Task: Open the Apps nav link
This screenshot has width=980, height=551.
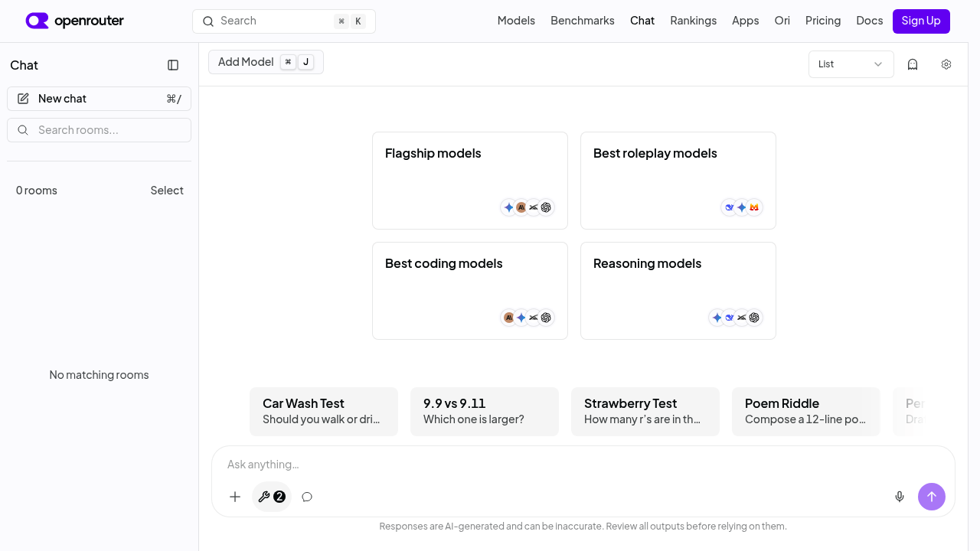Action: [x=746, y=21]
